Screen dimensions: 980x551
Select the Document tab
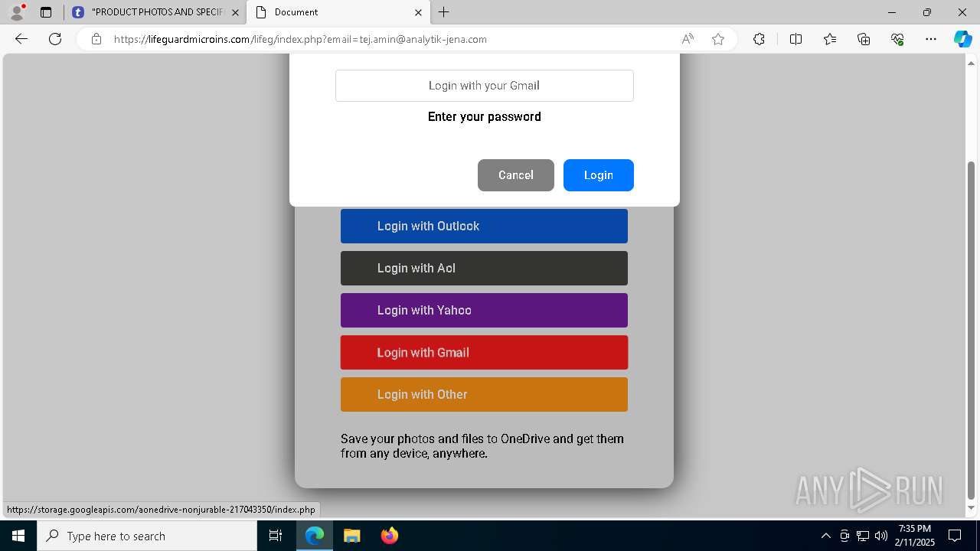pyautogui.click(x=338, y=12)
